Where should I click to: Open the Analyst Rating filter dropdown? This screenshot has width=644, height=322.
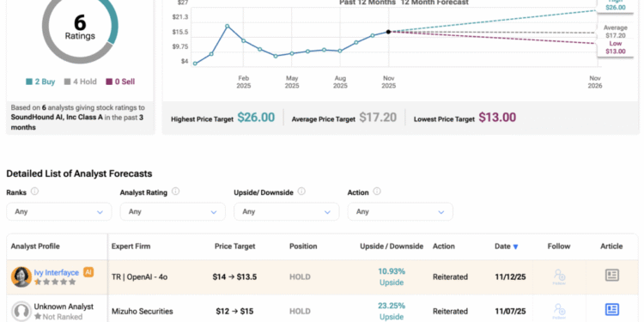[x=173, y=211]
